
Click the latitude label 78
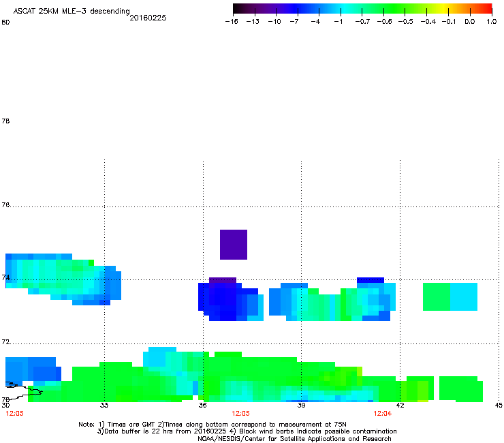tap(5, 121)
